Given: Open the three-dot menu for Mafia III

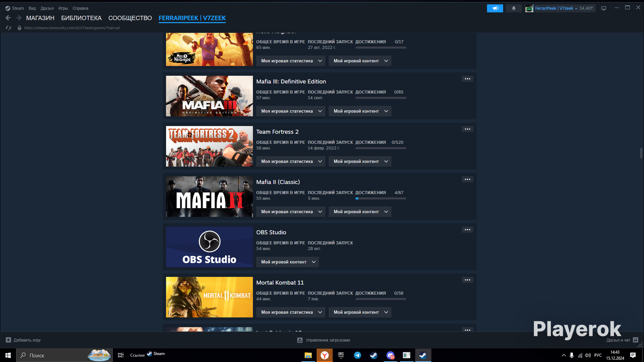Looking at the screenshot, I should (468, 79).
